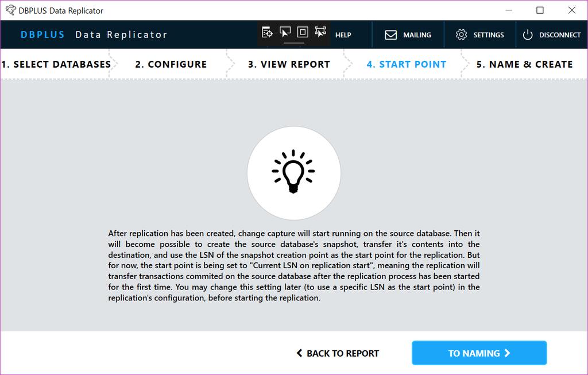Open the HELP menu

[x=343, y=35]
